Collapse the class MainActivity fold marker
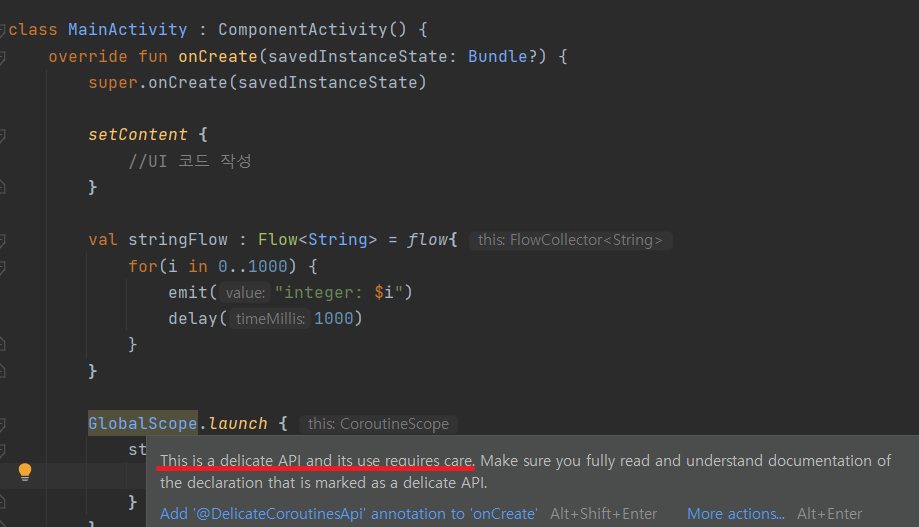The width and height of the screenshot is (919, 527). click(2, 30)
